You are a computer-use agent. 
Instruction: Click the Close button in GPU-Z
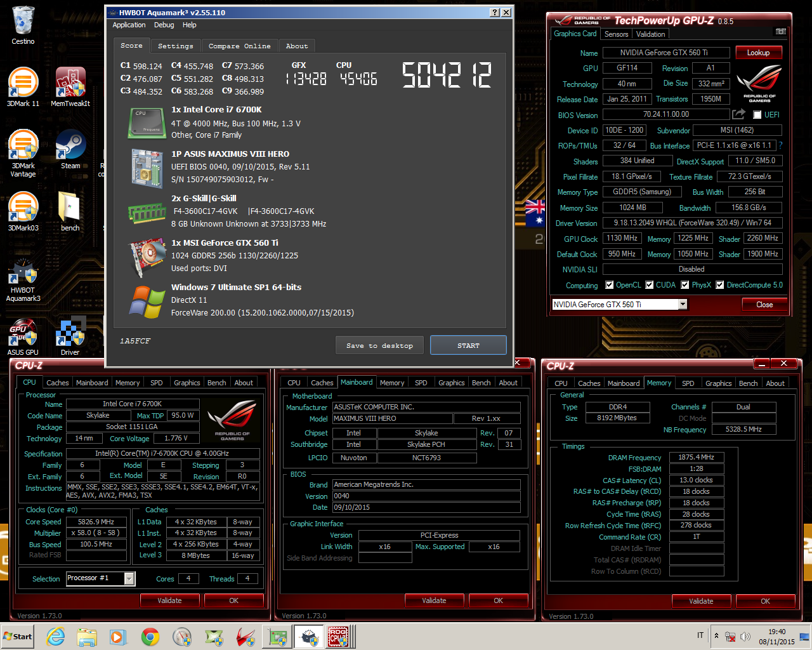tap(764, 305)
